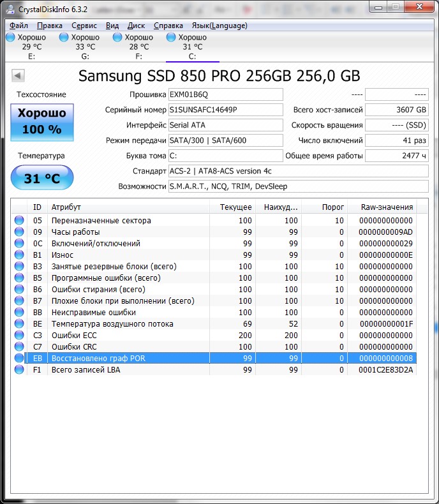Click the CrystalDiskInfo title bar app icon
Image resolution: width=439 pixels, height=504 pixels.
(11, 10)
